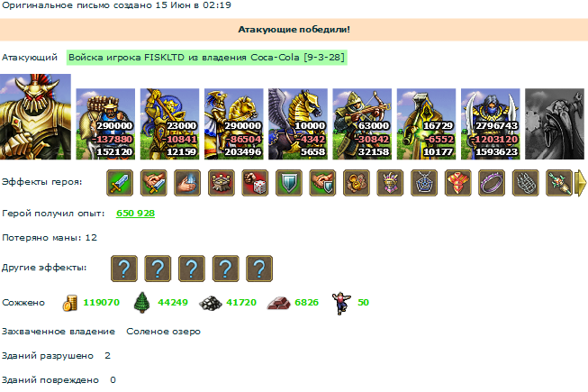Screen dimensions: 588x392
Task: Select the fist and dice effect icon
Action: coord(255,183)
